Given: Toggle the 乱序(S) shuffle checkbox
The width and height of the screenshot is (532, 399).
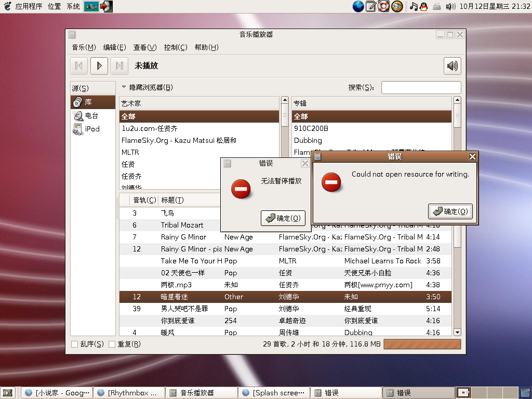Looking at the screenshot, I should point(75,344).
